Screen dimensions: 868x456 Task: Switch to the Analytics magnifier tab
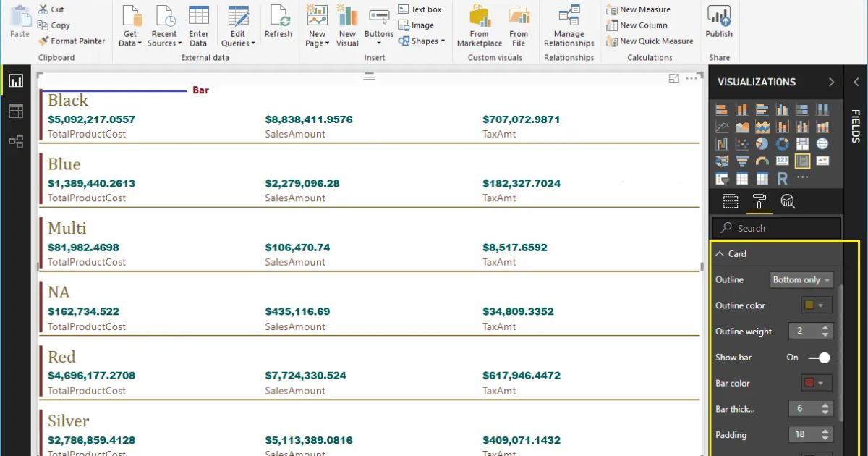click(789, 203)
